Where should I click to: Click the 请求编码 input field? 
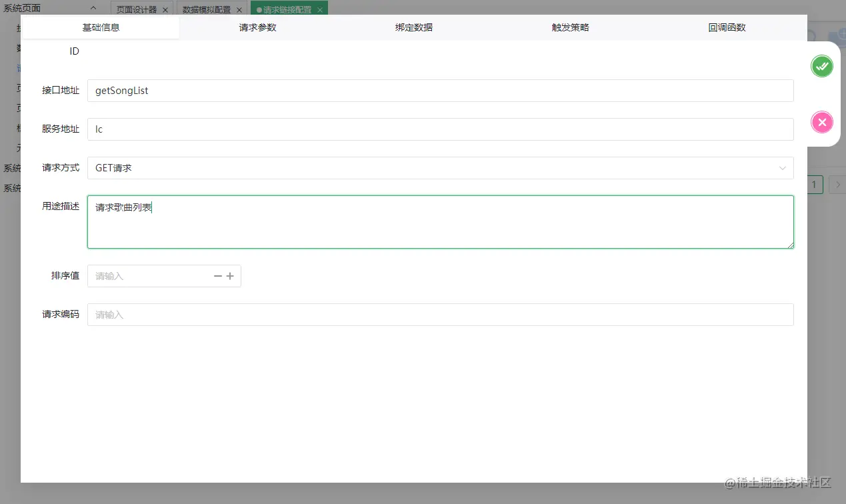pos(440,315)
